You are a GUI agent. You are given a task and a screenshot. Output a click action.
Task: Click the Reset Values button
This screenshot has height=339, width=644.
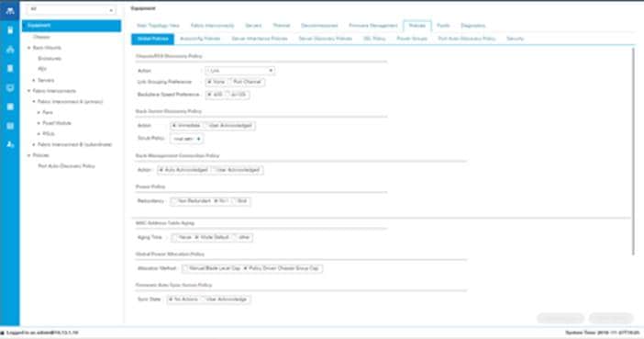click(611, 318)
